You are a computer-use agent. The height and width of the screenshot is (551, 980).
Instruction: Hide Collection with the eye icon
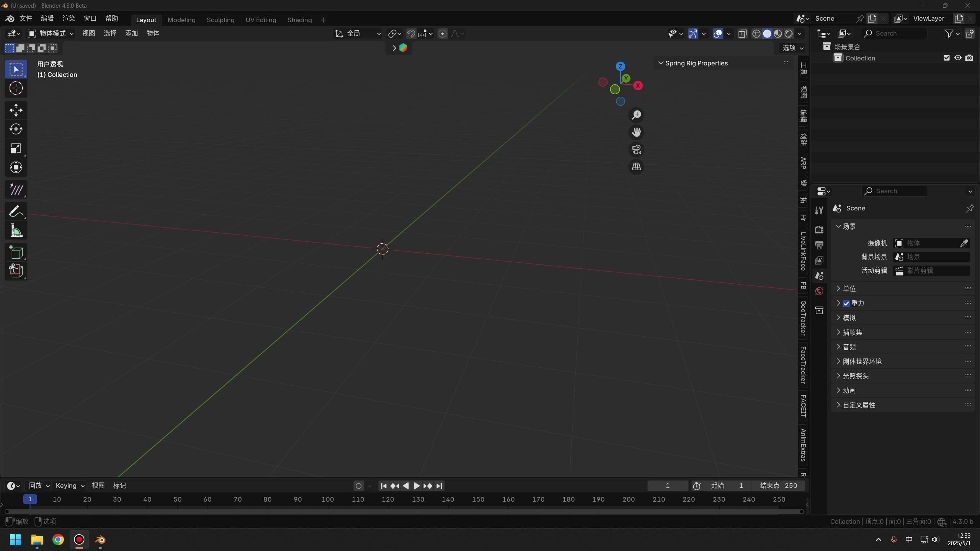(x=958, y=58)
